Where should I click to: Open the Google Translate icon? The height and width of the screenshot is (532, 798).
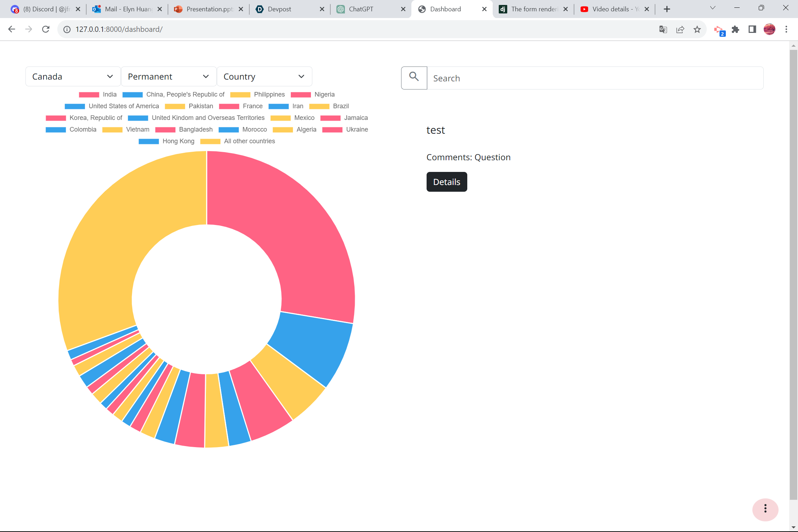[x=663, y=29]
